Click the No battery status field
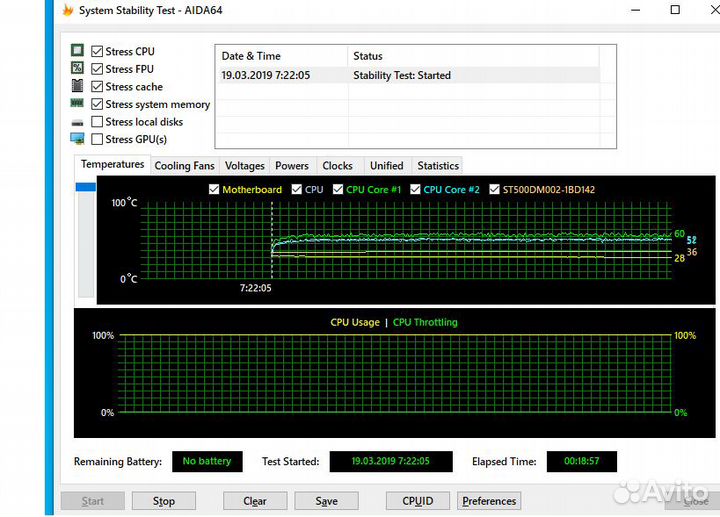The image size is (720, 517). pos(207,461)
